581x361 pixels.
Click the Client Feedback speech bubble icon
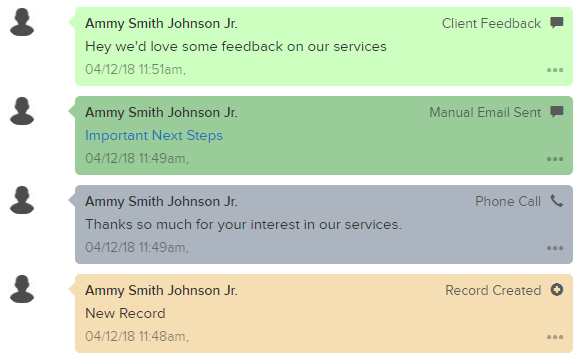(557, 23)
